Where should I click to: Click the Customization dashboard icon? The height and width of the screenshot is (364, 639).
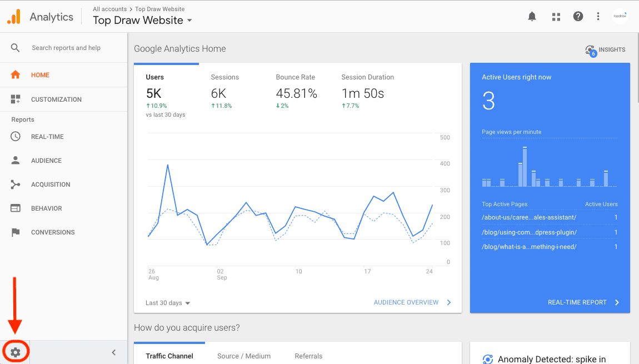16,99
